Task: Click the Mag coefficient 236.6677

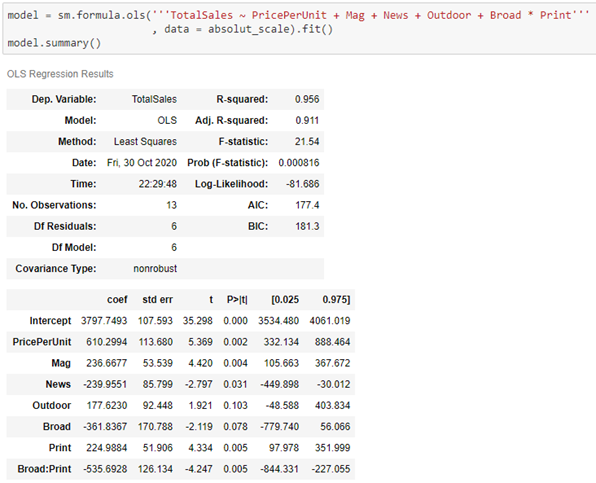Action: pos(106,363)
